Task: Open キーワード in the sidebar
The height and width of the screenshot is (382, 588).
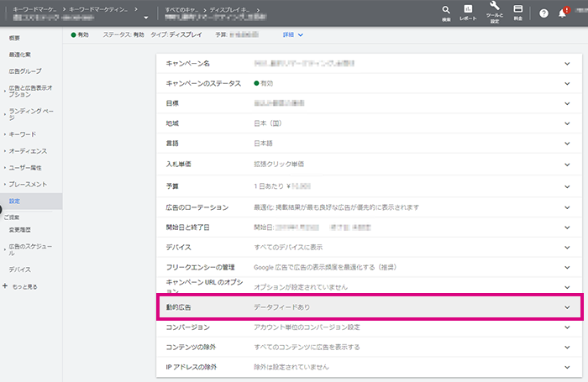Action: pyautogui.click(x=23, y=134)
